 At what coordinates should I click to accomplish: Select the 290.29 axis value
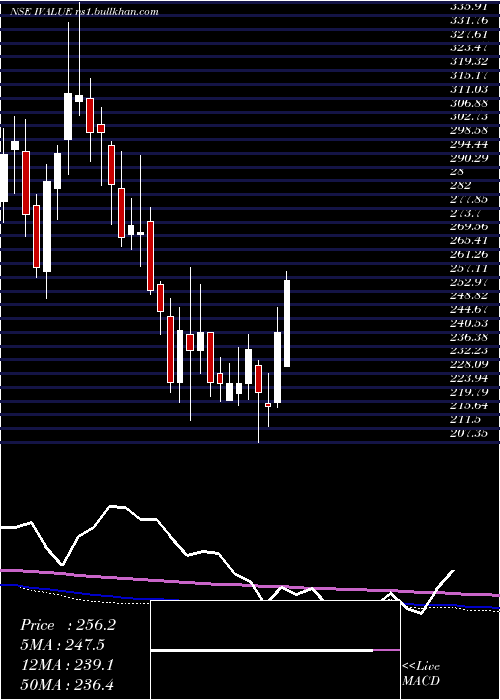470,158
